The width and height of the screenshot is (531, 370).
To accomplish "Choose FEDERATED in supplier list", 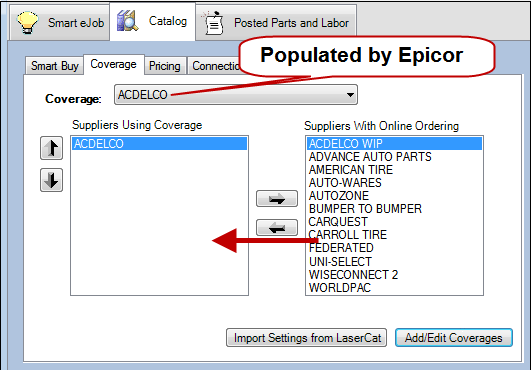I will click(x=394, y=248).
